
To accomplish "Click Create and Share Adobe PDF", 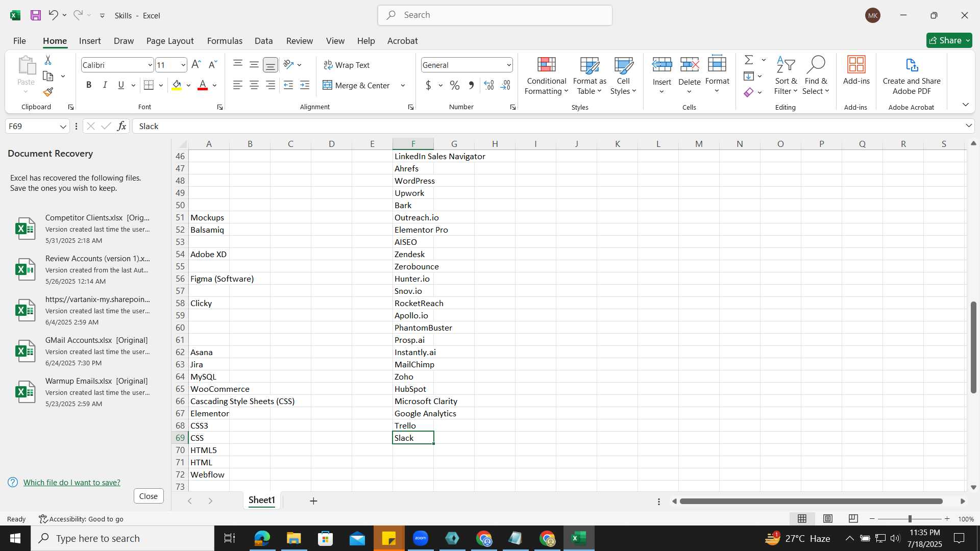I will pos(912,76).
